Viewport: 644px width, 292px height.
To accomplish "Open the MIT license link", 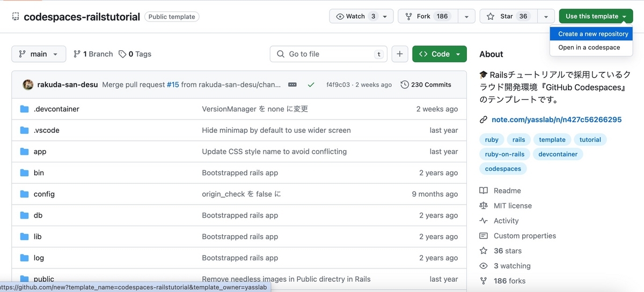I will coord(513,206).
